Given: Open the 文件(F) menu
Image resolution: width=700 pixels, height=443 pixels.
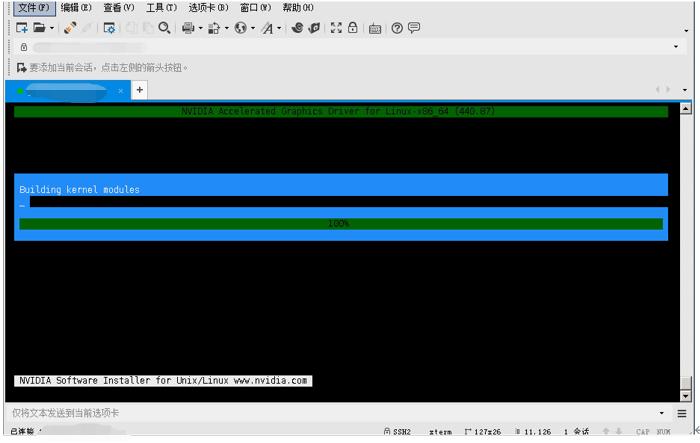Looking at the screenshot, I should coord(32,8).
